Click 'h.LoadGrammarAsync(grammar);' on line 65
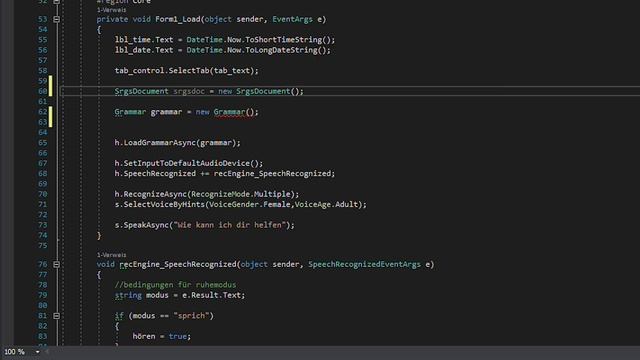Image resolution: width=640 pixels, height=360 pixels. click(x=178, y=142)
